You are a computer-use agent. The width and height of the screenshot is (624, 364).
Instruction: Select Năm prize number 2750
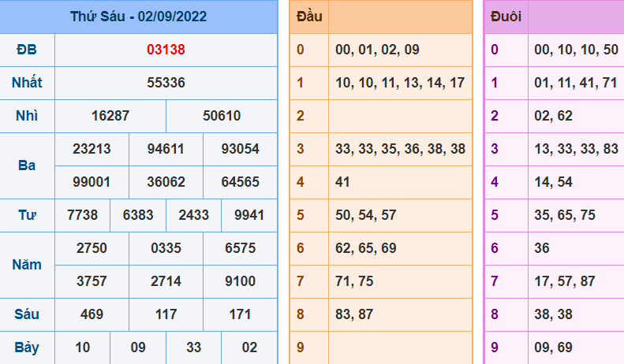[x=92, y=248]
